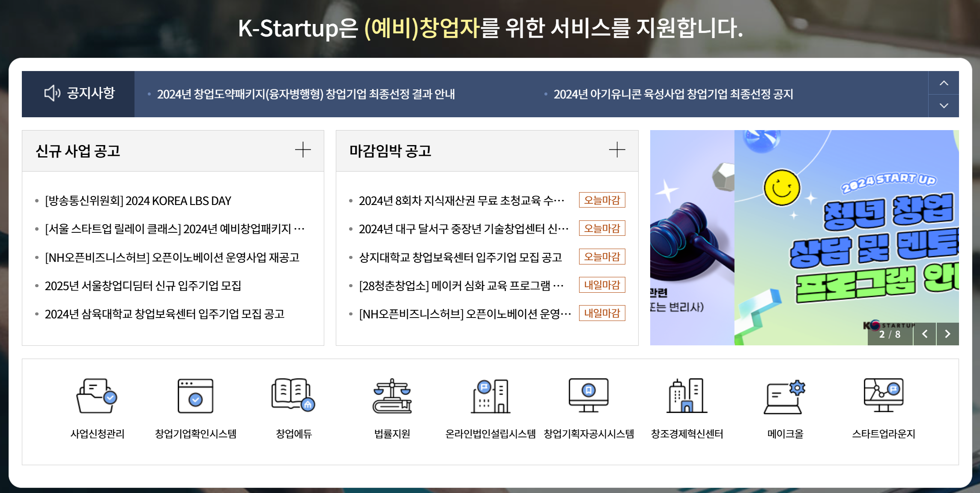This screenshot has width=980, height=493.
Task: Expand 마감임박 공고 with plus button
Action: [x=617, y=150]
